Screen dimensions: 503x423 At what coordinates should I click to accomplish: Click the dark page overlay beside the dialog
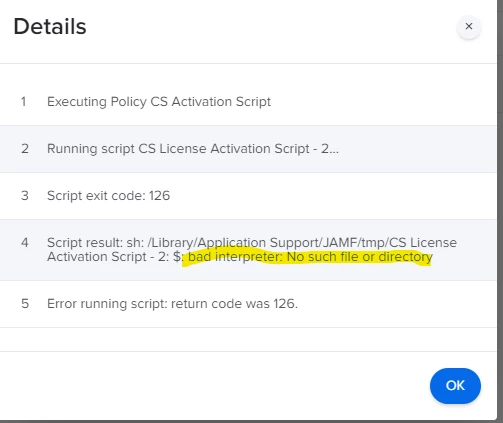500,200
